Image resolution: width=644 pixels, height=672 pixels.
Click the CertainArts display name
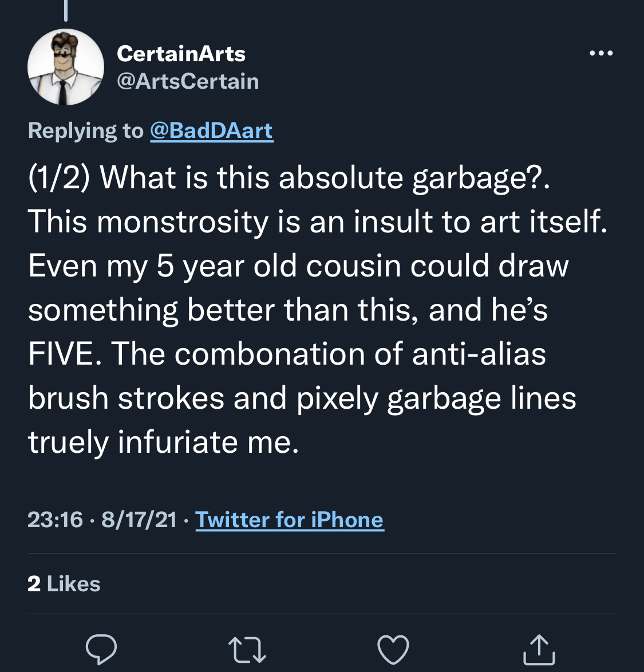(181, 54)
